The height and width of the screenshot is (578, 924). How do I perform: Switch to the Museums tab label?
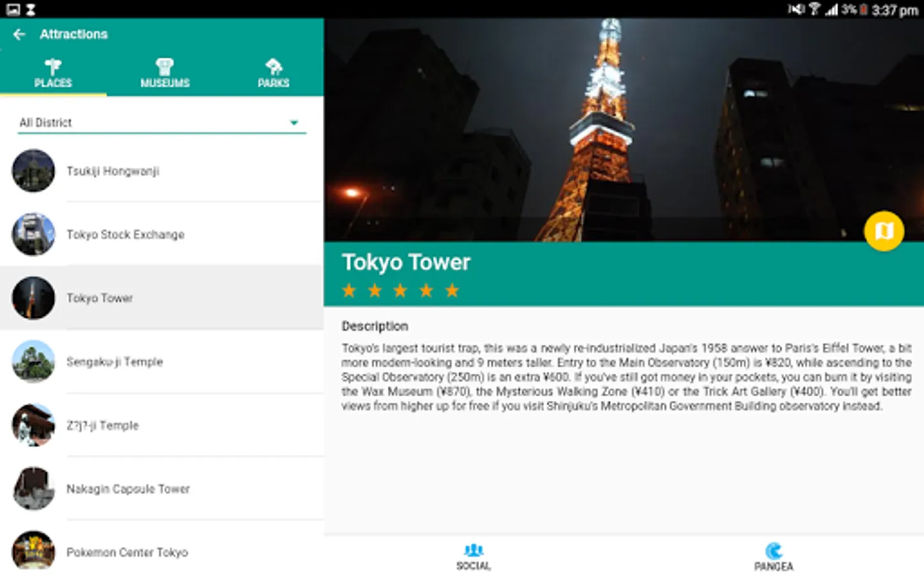[165, 83]
